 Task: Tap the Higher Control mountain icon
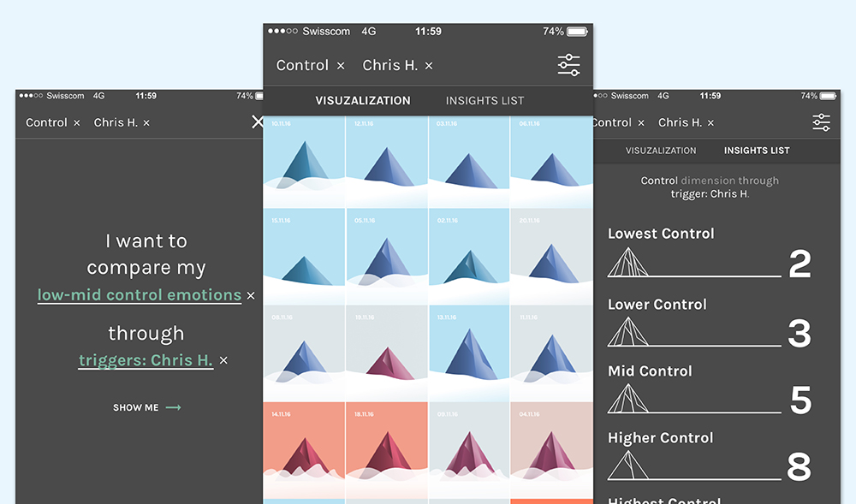[627, 465]
